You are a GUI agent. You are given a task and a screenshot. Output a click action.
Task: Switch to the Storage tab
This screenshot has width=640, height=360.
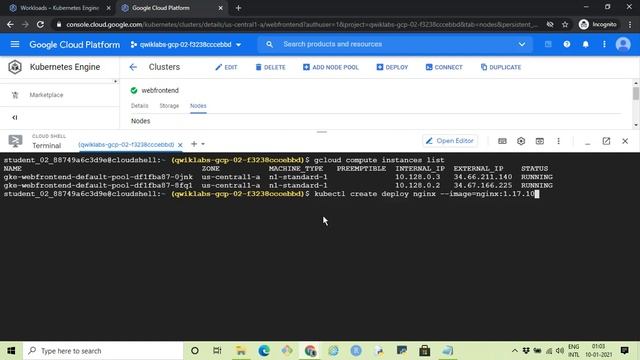[x=169, y=106]
